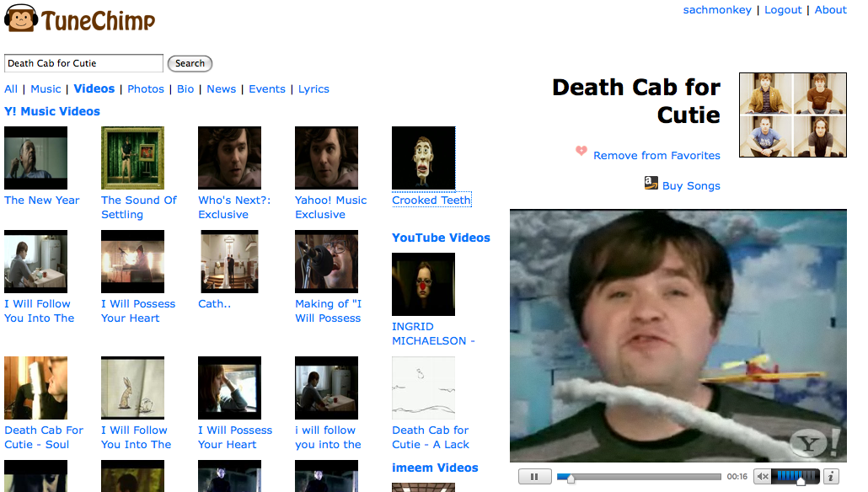Screen dimensions: 868x492
Task: Toggle the mute speaker icon in player
Action: click(763, 477)
